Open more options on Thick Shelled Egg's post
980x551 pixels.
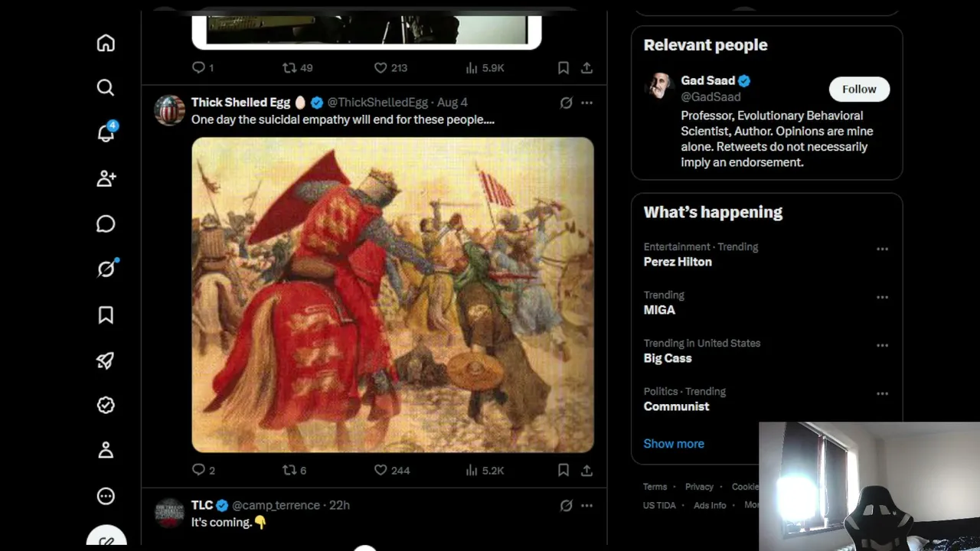point(586,103)
